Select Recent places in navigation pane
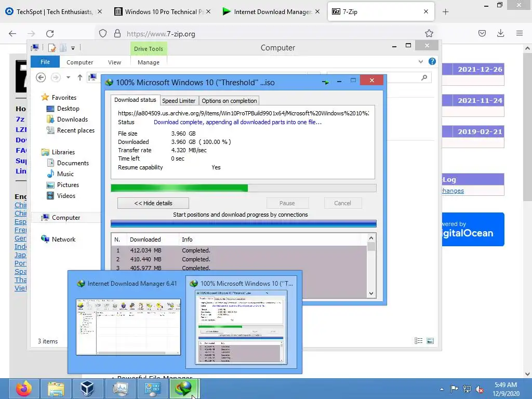This screenshot has width=532, height=399. click(75, 130)
